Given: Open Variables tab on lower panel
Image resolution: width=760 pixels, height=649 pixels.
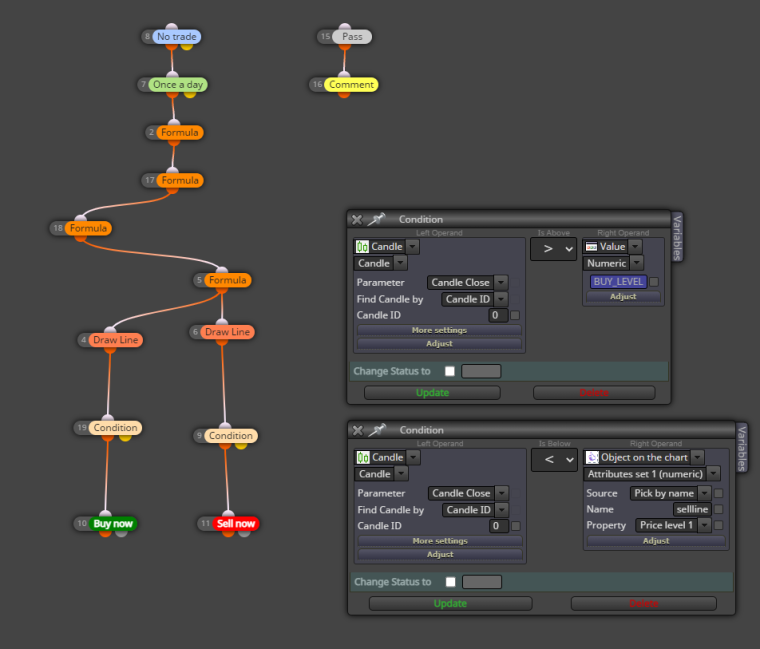Looking at the screenshot, I should [742, 447].
